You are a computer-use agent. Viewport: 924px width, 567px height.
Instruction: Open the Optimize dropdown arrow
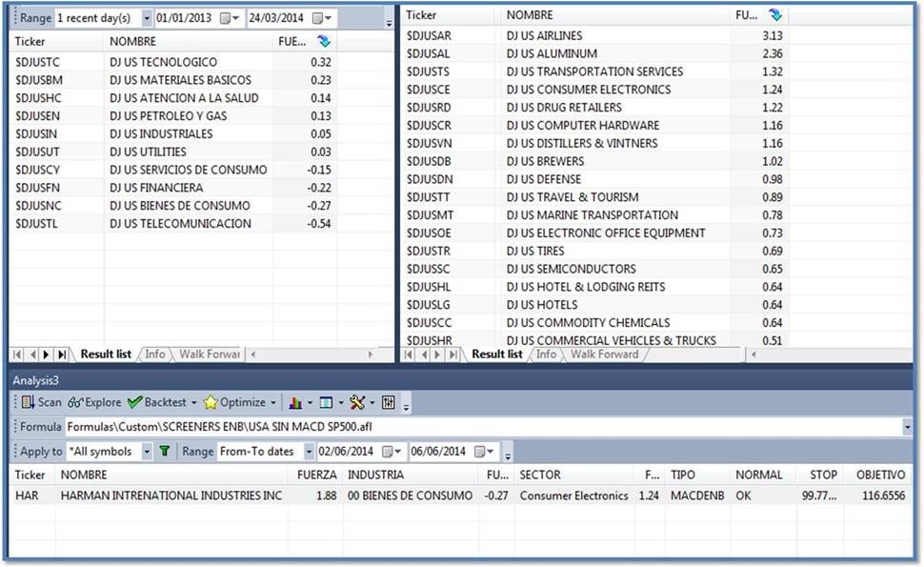[273, 403]
